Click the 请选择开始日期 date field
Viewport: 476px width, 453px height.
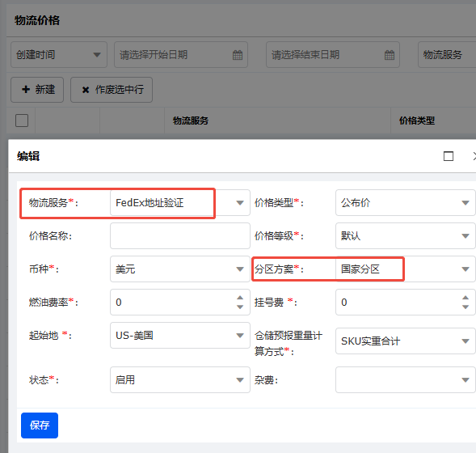[181, 55]
